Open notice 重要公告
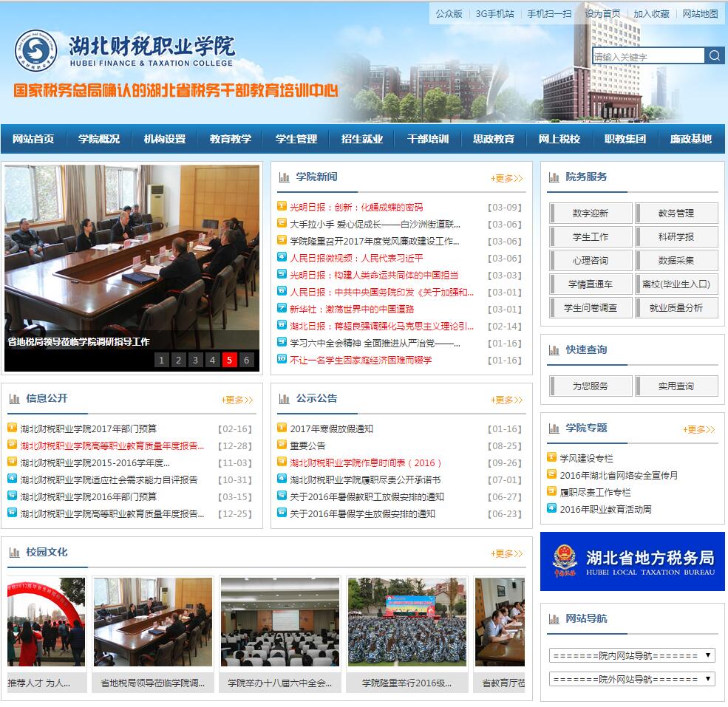This screenshot has height=707, width=728. point(307,446)
